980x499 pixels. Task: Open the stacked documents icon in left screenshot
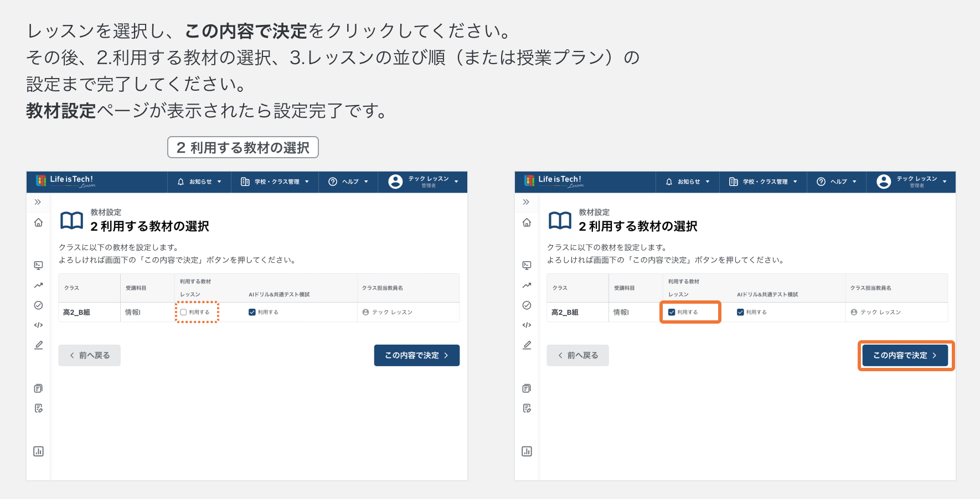click(x=38, y=388)
